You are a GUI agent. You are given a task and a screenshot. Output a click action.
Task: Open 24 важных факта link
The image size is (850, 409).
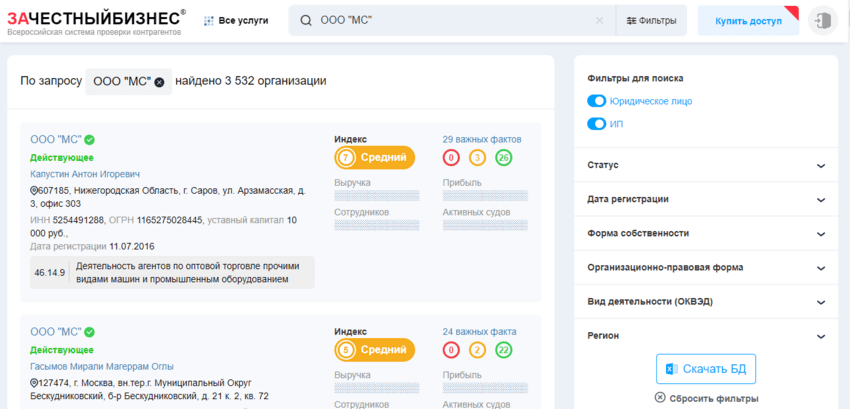[479, 331]
